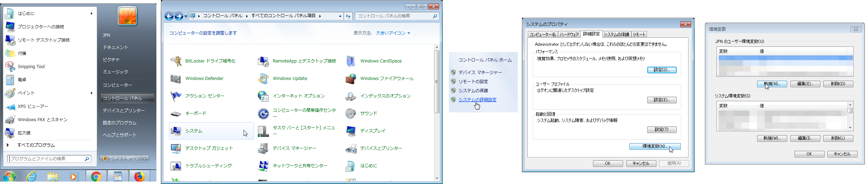Click リモートの設定 link
The height and width of the screenshot is (184, 868).
pos(473,81)
